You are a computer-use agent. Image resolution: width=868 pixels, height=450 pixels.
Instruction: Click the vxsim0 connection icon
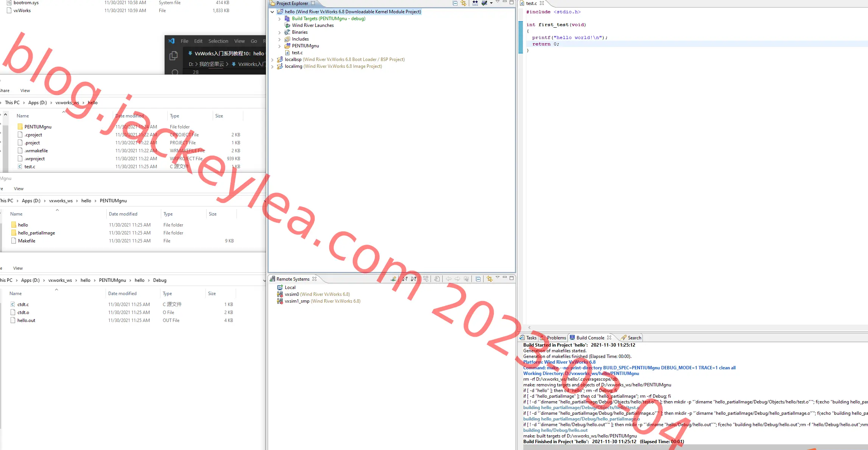pos(280,294)
